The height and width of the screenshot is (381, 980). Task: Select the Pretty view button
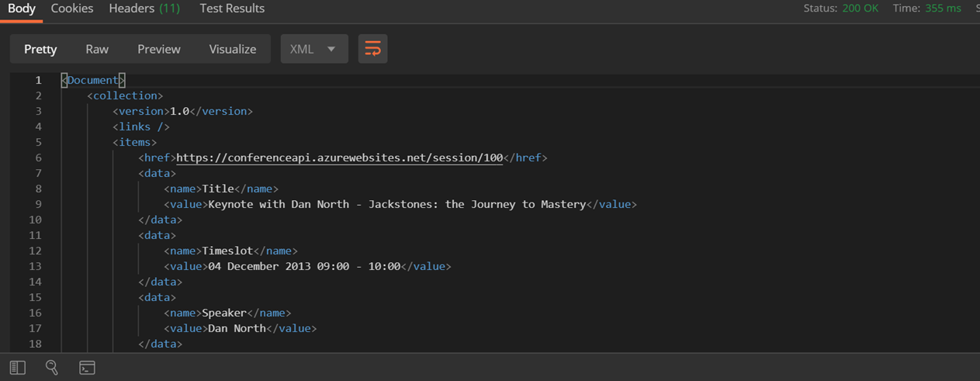pyautogui.click(x=40, y=49)
